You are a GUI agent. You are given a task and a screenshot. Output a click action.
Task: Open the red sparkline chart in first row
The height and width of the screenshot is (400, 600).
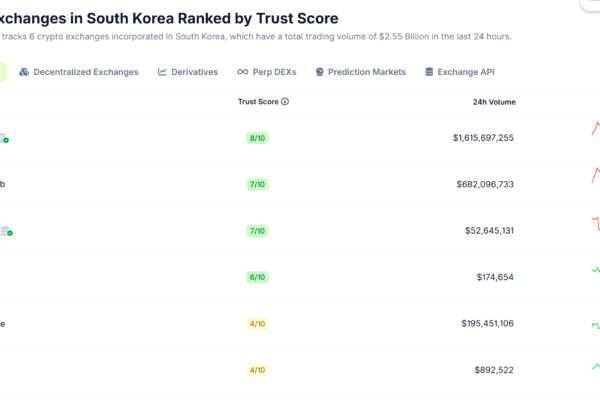(x=595, y=132)
